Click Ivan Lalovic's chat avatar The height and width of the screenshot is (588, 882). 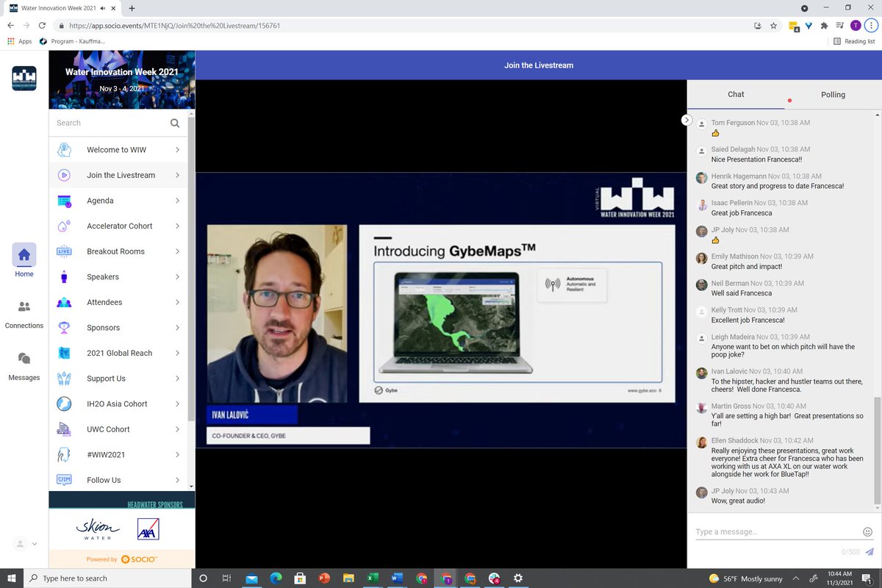[702, 373]
